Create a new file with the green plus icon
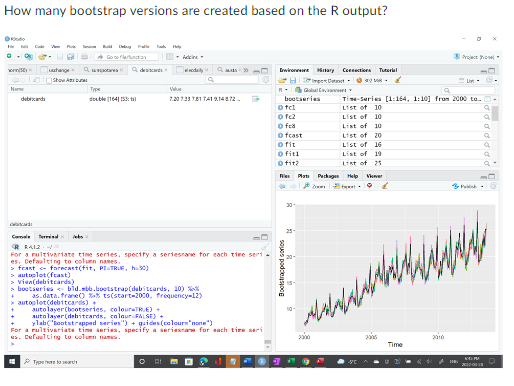This screenshot has height=386, width=514. point(9,56)
